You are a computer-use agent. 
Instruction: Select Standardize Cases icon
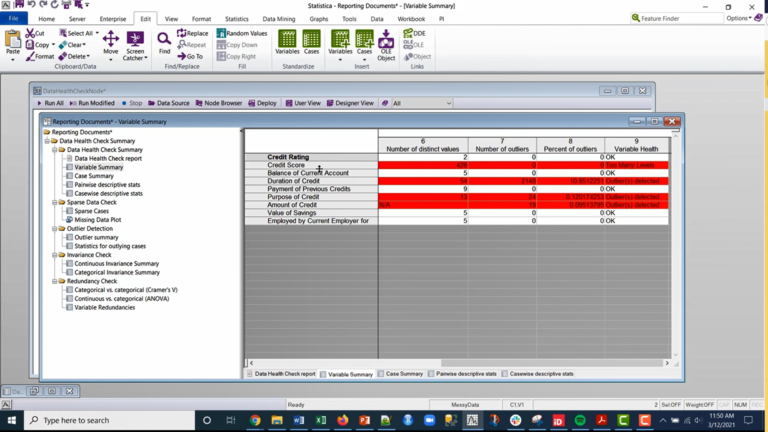tap(311, 42)
